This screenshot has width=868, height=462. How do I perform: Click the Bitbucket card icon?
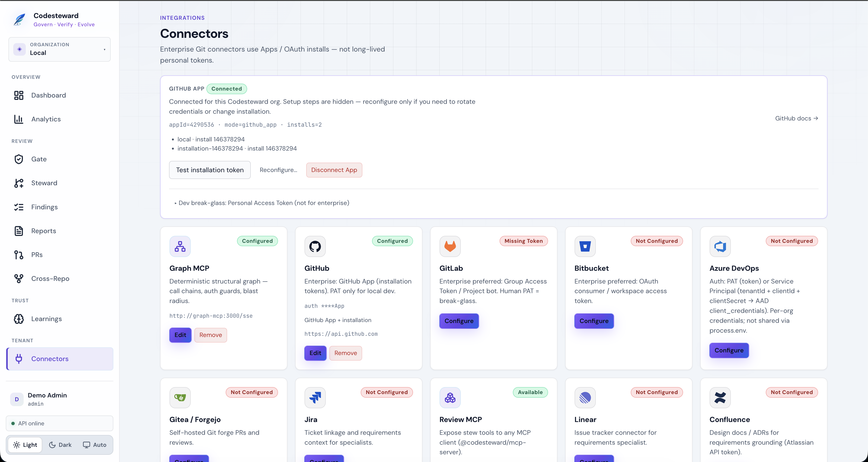[x=585, y=246]
